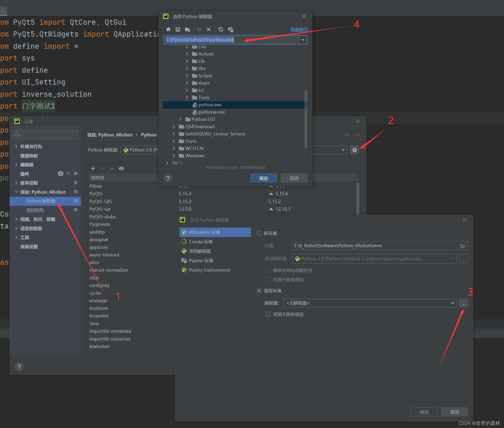Select Conda 环境 in interpreter type list

pos(201,242)
